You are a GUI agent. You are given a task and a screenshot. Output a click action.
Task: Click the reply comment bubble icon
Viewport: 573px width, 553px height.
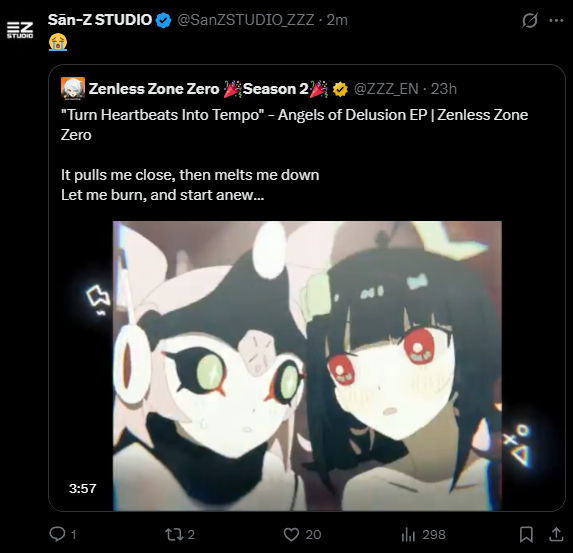coord(57,534)
